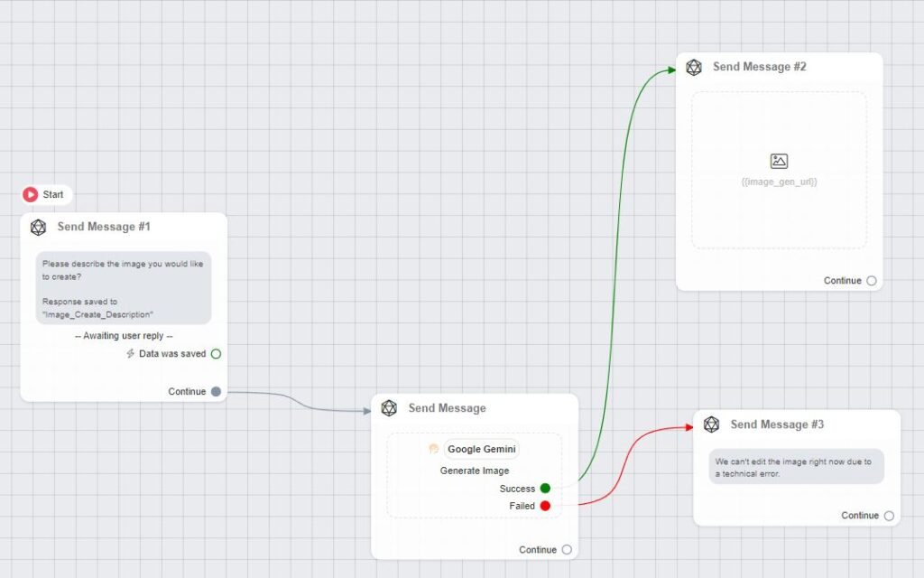Click the 'Failed' label
Image resolution: width=924 pixels, height=578 pixels.
(x=522, y=506)
